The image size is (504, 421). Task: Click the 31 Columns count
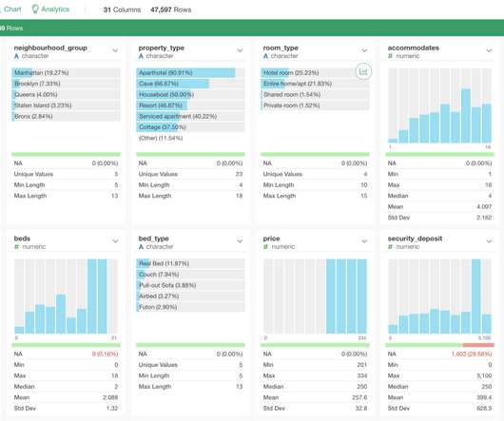[x=122, y=10]
